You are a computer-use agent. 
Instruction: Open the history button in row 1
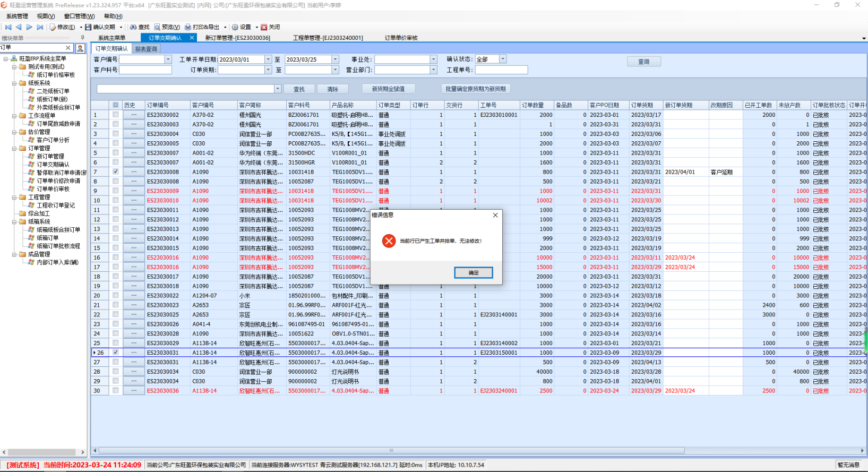[134, 115]
